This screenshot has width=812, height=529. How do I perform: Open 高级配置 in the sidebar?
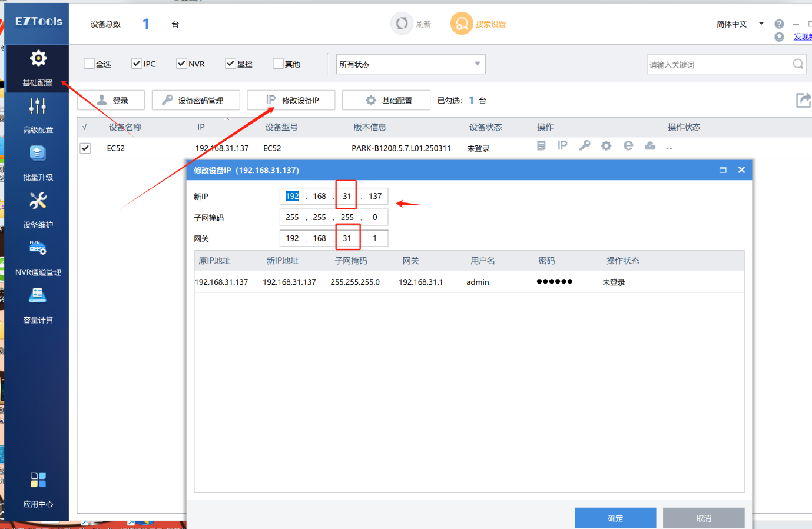point(38,115)
